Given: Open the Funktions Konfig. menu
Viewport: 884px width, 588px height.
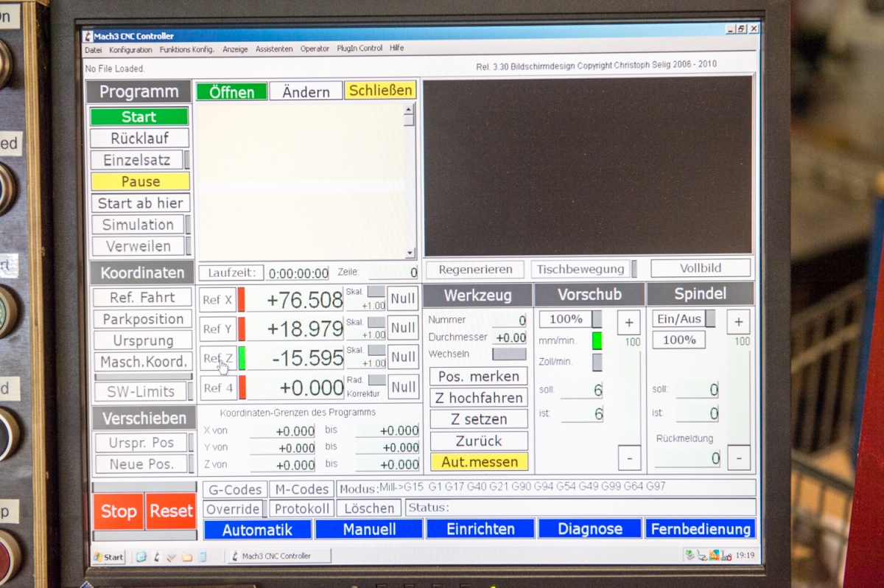Looking at the screenshot, I should [x=187, y=49].
